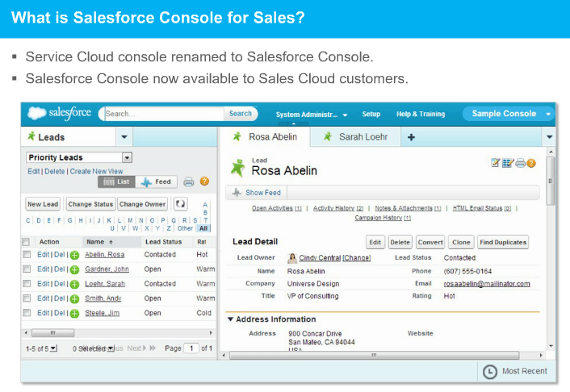Click the Change Status button

click(x=90, y=204)
